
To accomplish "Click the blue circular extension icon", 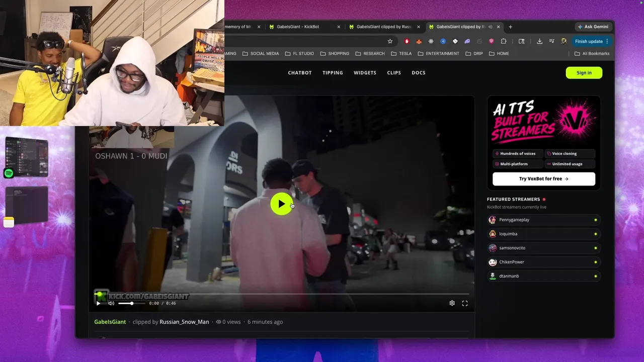I will pyautogui.click(x=443, y=41).
